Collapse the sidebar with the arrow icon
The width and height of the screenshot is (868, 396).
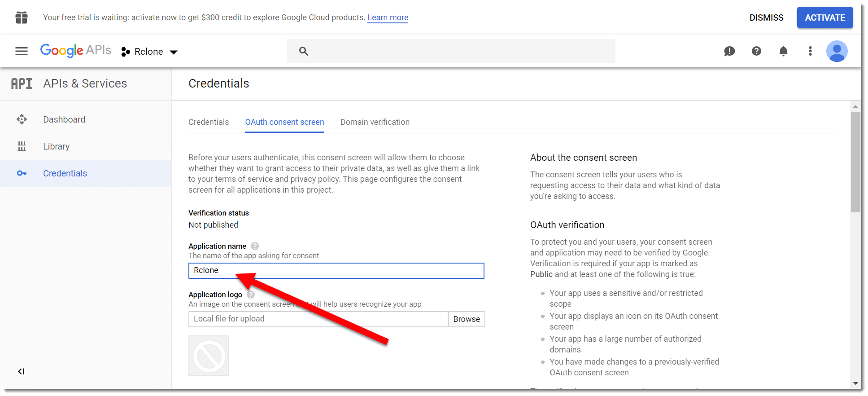click(21, 371)
